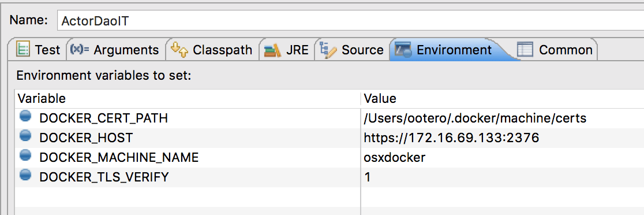Click the Classpath tab's icon
The height and width of the screenshot is (215, 644).
point(179,49)
